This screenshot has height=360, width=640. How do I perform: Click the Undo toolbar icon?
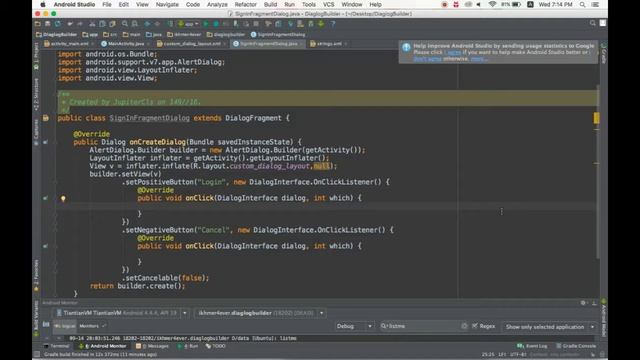70,24
